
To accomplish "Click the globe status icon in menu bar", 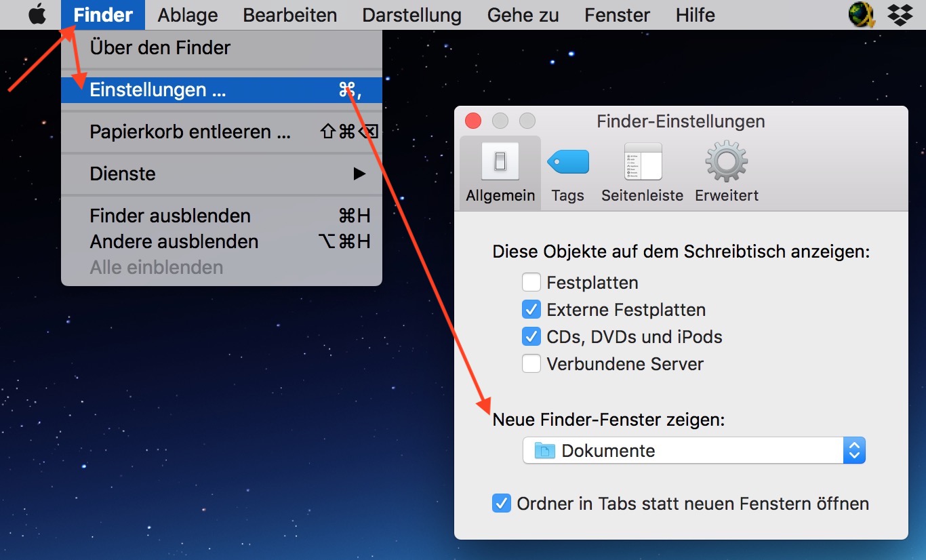I will coord(862,15).
